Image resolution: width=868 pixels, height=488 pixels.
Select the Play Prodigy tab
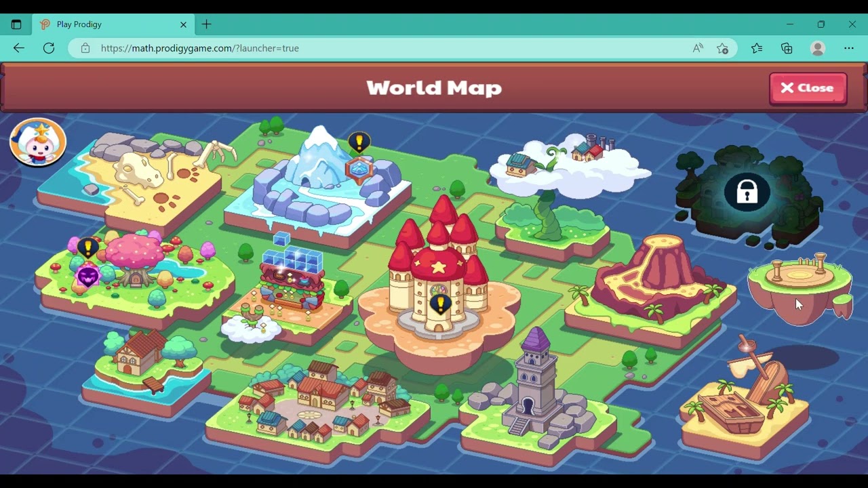click(113, 24)
